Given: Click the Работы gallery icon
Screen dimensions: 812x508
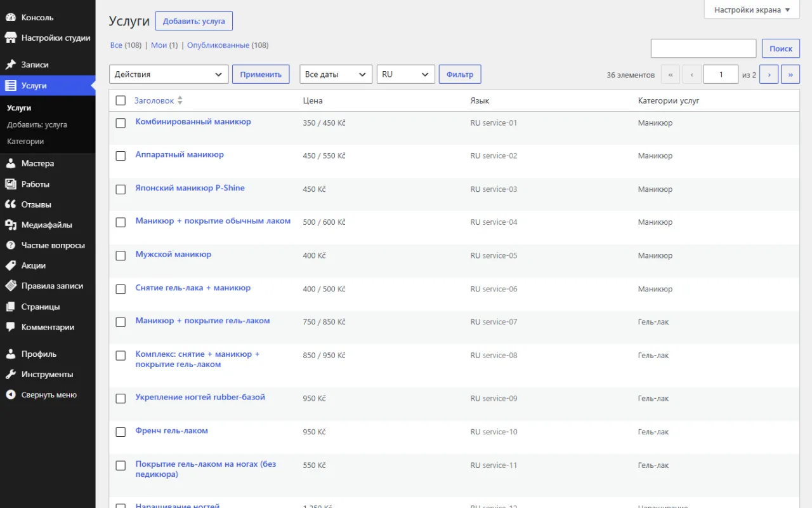Looking at the screenshot, I should pyautogui.click(x=10, y=184).
